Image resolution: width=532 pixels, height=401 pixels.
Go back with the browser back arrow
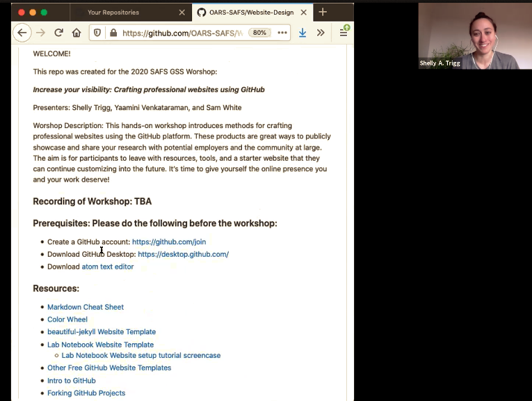22,33
